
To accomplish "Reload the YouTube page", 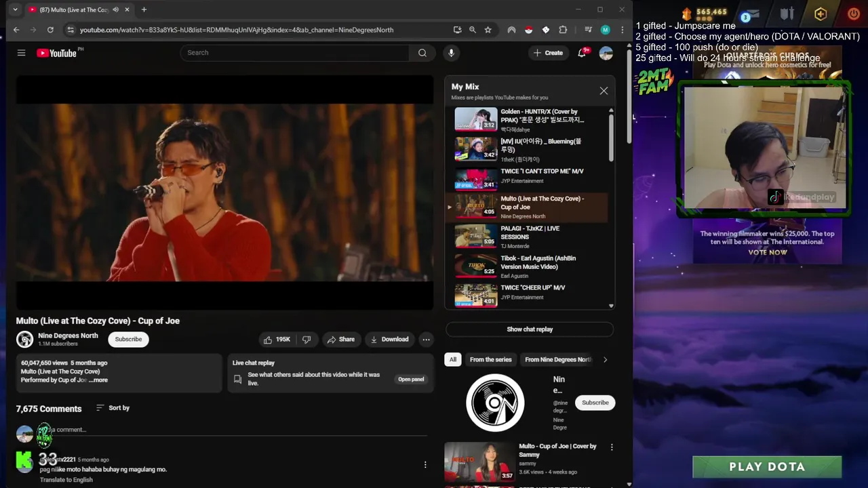I will click(x=50, y=30).
